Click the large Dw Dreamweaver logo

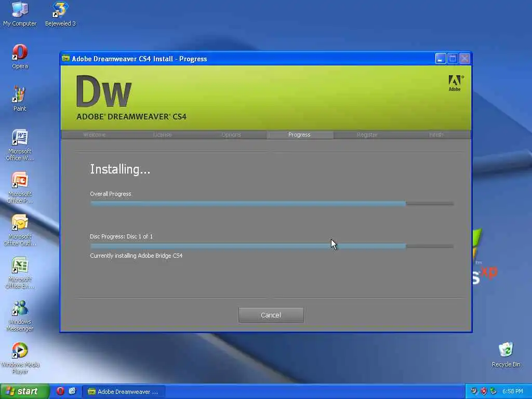click(104, 91)
